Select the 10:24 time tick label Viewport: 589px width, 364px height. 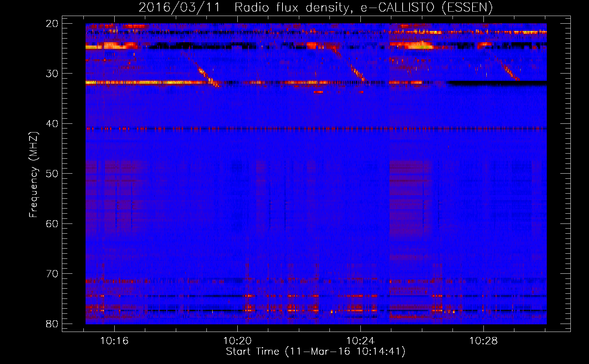coord(360,341)
